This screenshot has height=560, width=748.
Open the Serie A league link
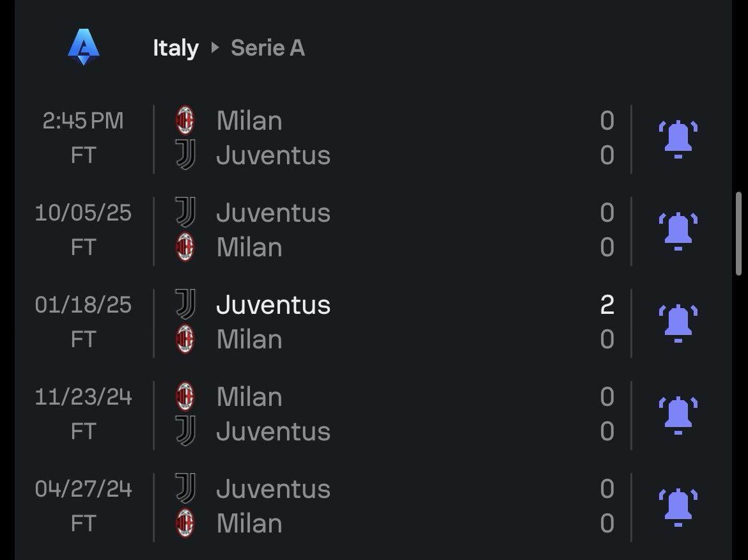(268, 48)
